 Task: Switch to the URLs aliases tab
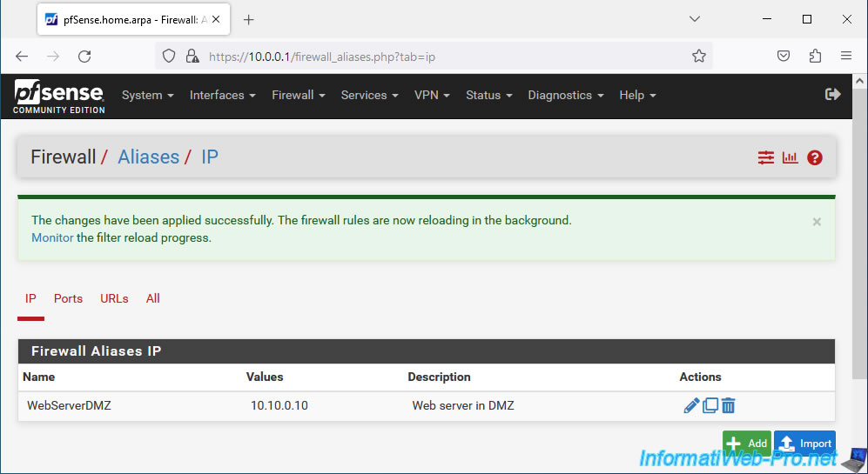[x=114, y=298]
